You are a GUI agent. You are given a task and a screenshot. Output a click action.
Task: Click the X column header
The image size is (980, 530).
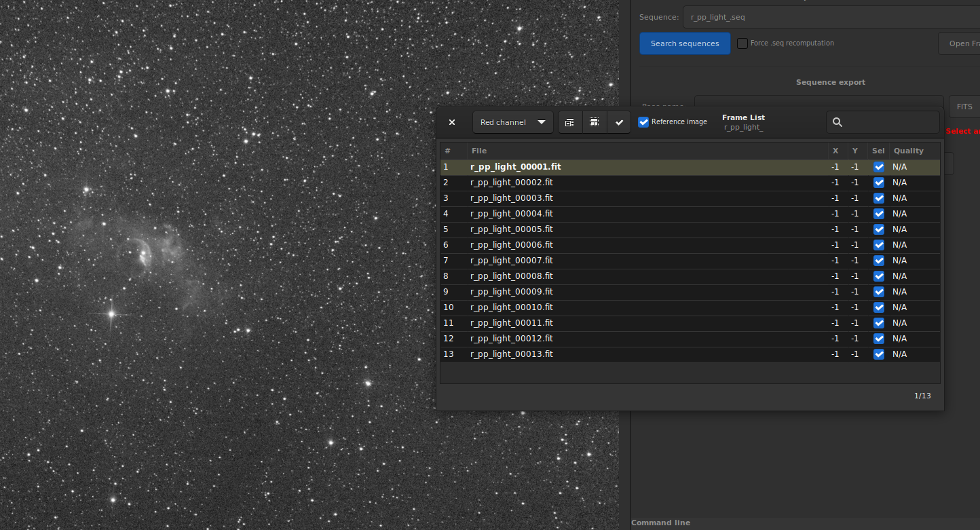(835, 151)
